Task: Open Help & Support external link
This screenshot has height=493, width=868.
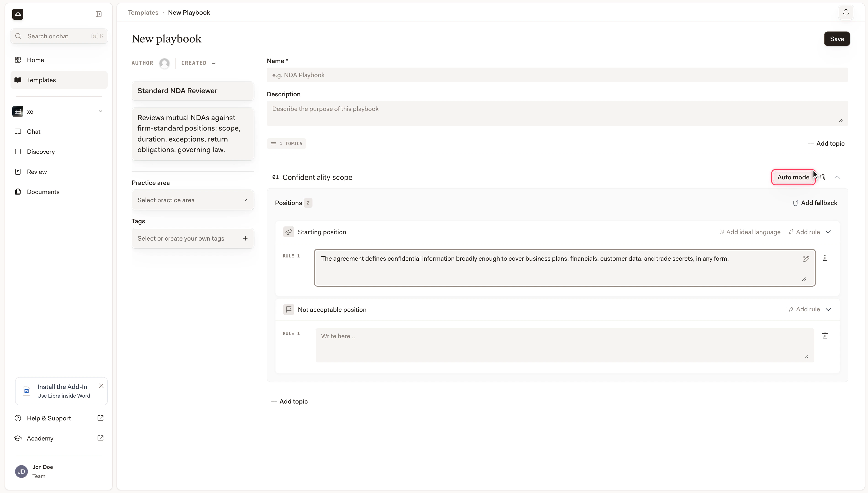Action: tap(101, 418)
